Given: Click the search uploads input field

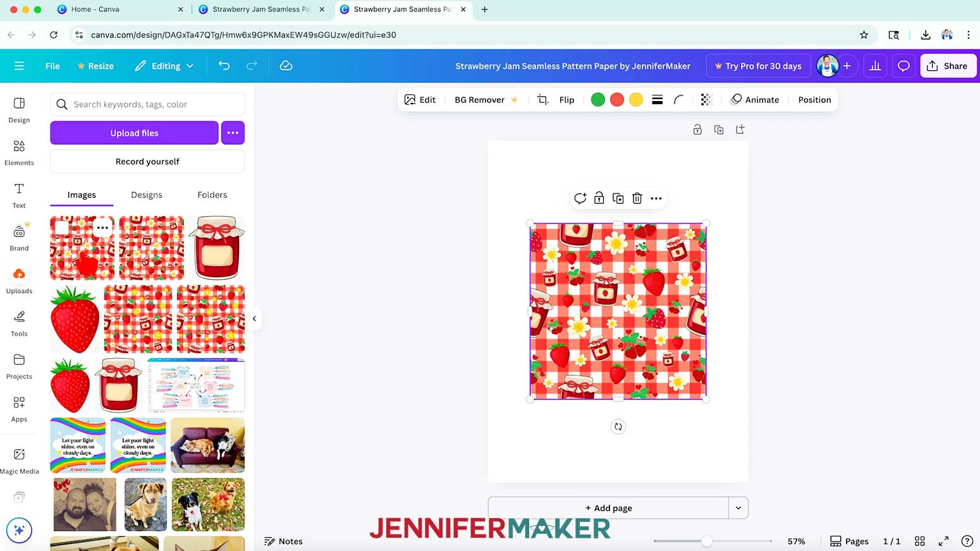Looking at the screenshot, I should click(147, 104).
